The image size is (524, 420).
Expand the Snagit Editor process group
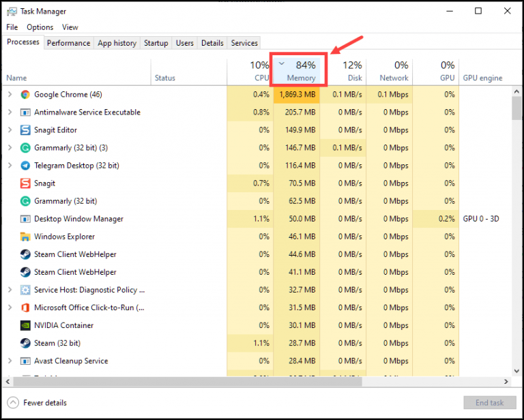pyautogui.click(x=10, y=130)
